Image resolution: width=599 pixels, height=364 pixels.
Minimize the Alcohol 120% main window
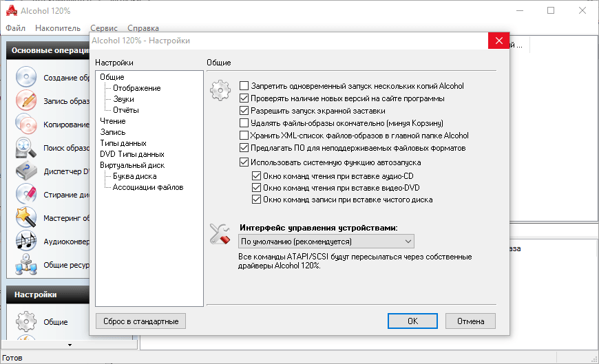click(x=520, y=10)
